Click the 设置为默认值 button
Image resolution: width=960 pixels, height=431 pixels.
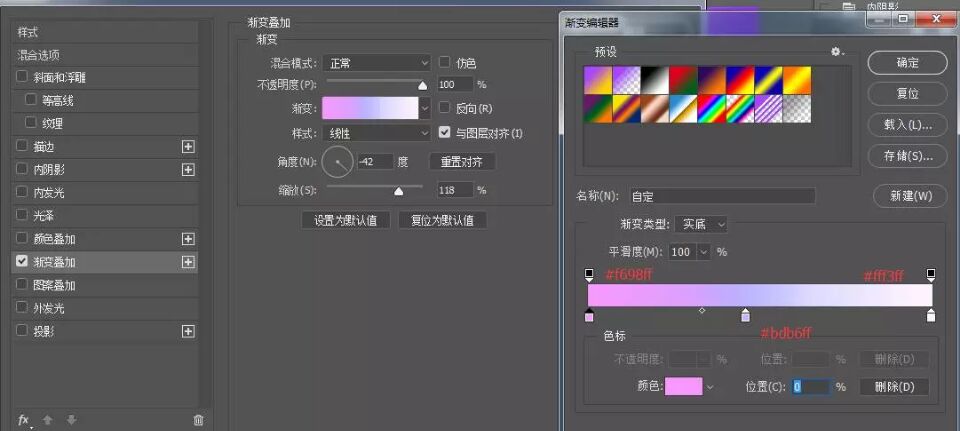pos(345,220)
